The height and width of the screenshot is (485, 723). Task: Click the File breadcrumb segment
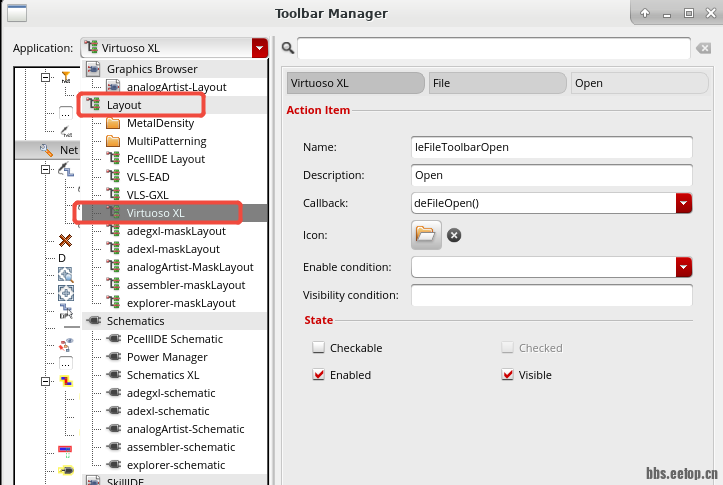click(497, 83)
